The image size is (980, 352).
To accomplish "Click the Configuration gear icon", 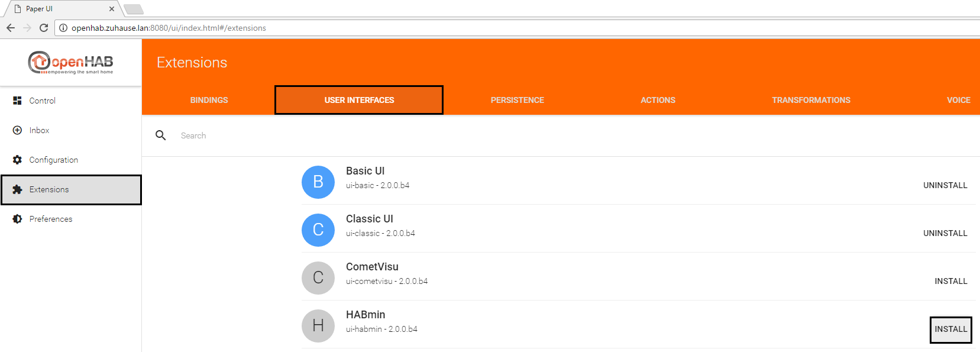I will tap(17, 160).
